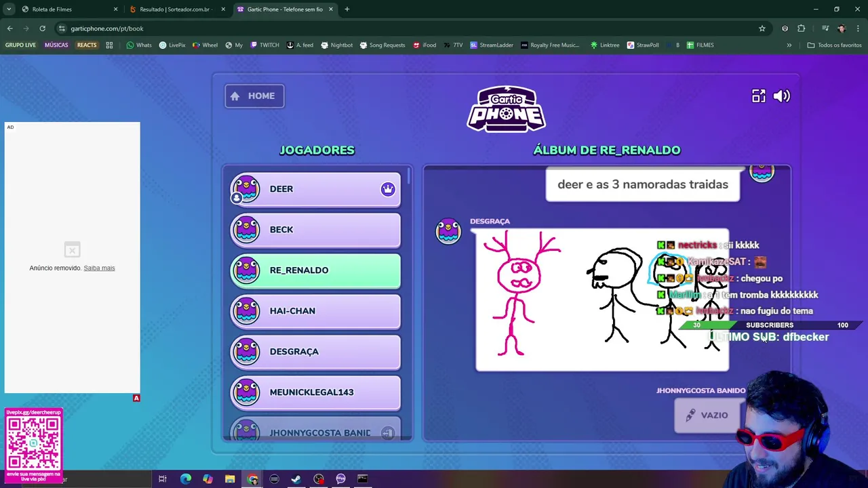Open the FILMES bookmark
The height and width of the screenshot is (488, 868).
700,45
